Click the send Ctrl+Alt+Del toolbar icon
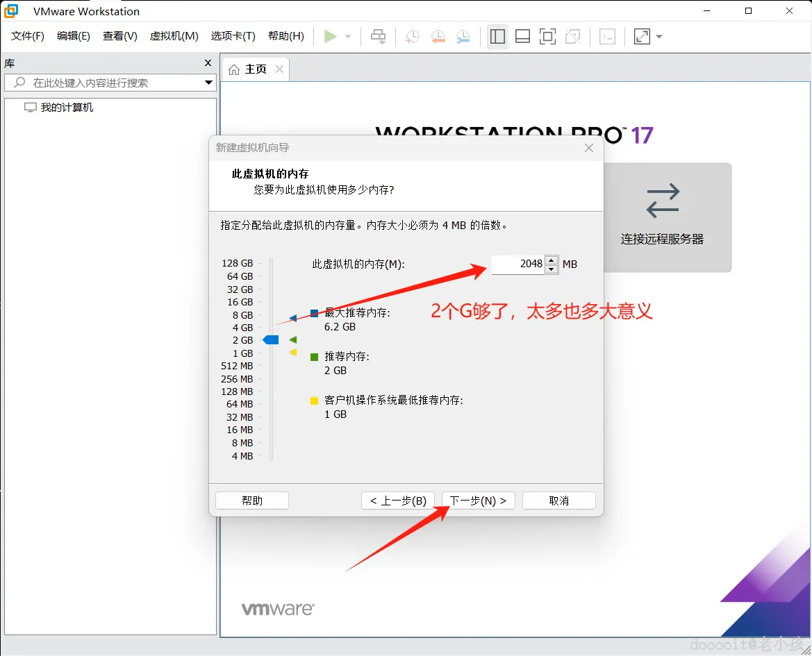The height and width of the screenshot is (656, 812). pos(378,36)
